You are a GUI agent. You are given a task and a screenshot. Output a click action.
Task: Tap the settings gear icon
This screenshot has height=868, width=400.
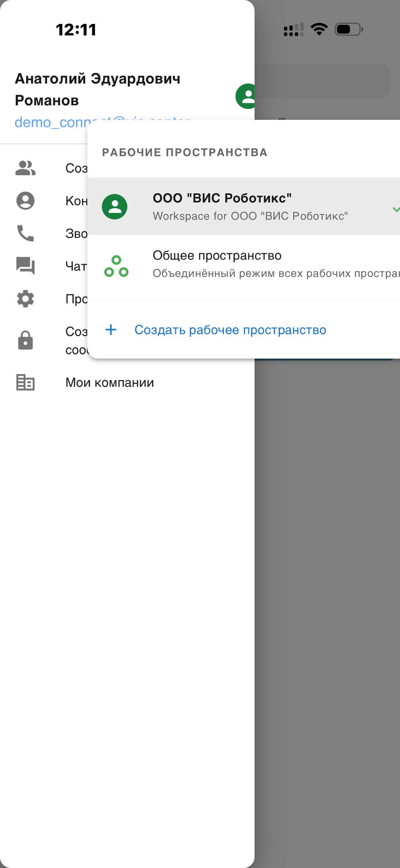(25, 299)
